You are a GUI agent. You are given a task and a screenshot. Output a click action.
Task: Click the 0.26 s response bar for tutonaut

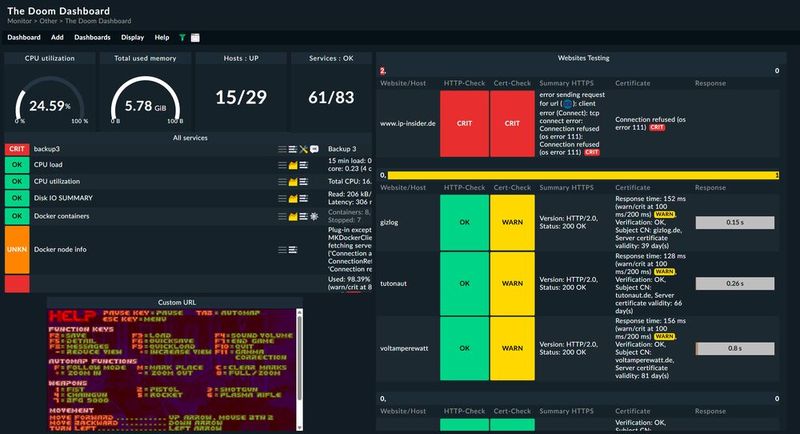pos(735,284)
